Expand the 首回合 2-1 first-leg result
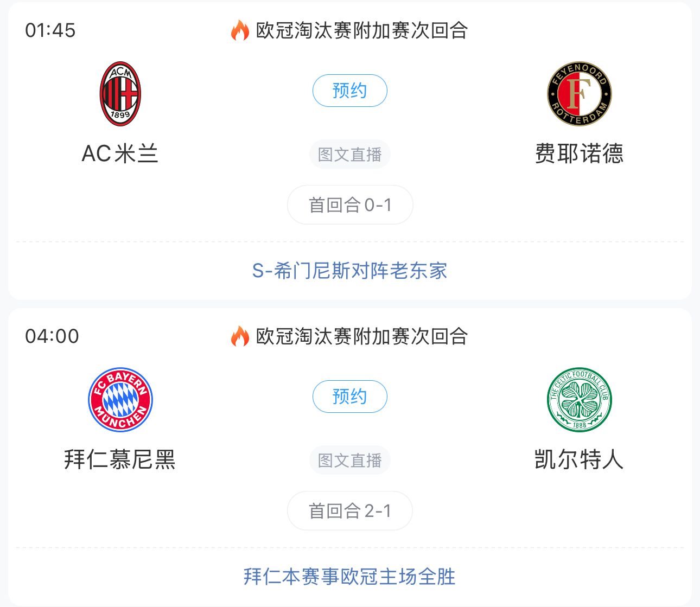This screenshot has height=607, width=700. [349, 510]
